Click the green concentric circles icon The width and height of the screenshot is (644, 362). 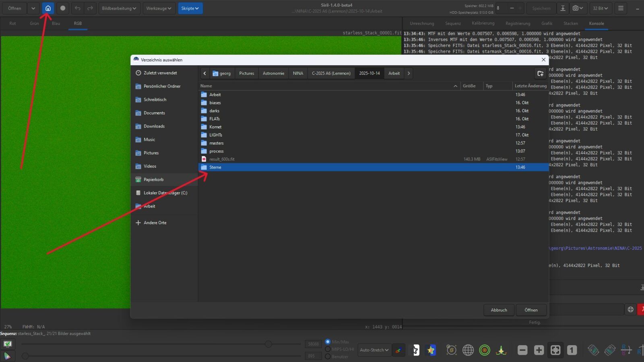[x=485, y=350]
